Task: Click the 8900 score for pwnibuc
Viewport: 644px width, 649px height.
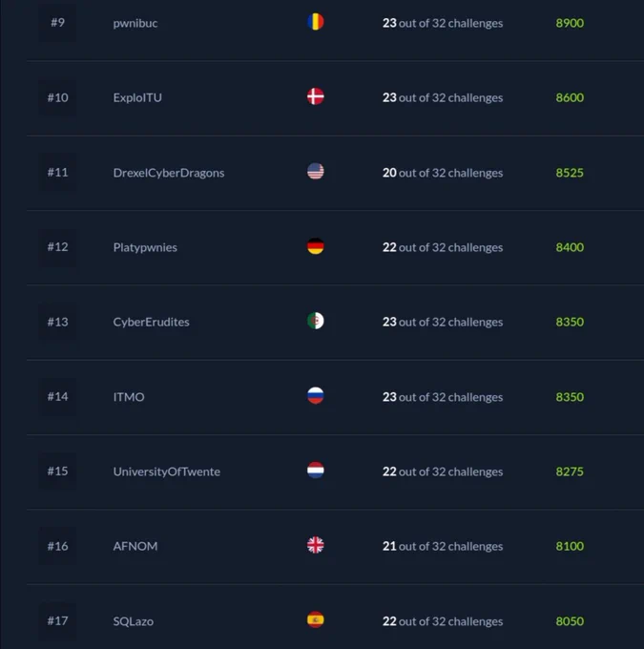Action: click(x=570, y=23)
